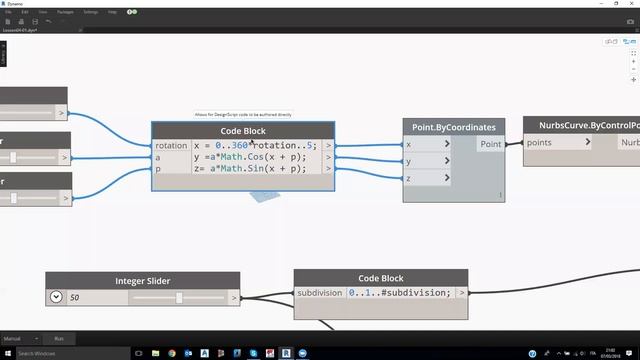Click the z input chevron on Point.ByCoordinates
The width and height of the screenshot is (640, 360).
coord(447,178)
